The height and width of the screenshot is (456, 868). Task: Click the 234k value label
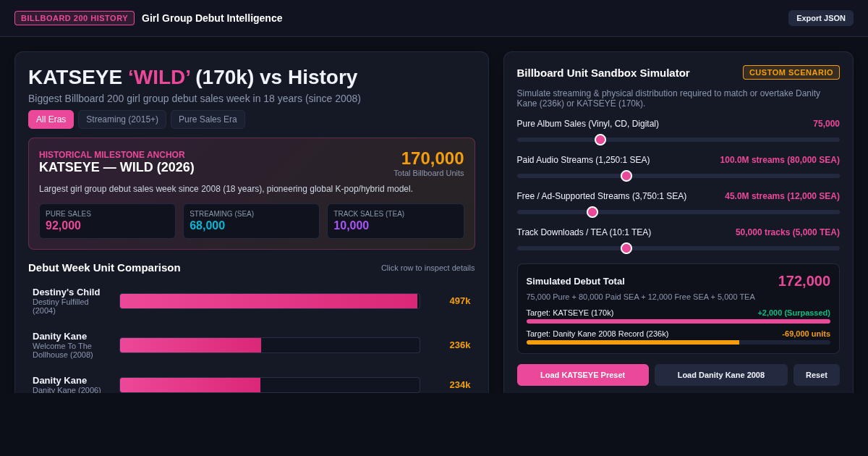(460, 384)
